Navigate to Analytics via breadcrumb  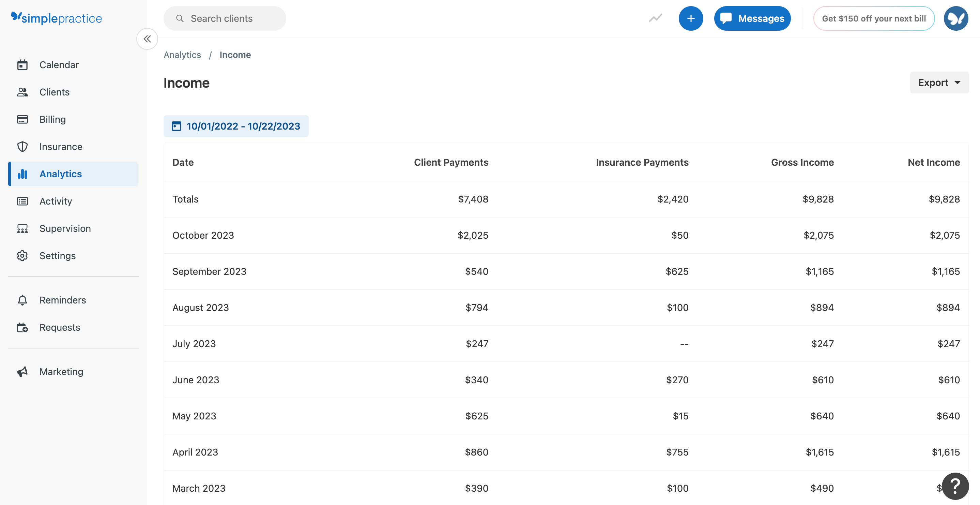(182, 55)
